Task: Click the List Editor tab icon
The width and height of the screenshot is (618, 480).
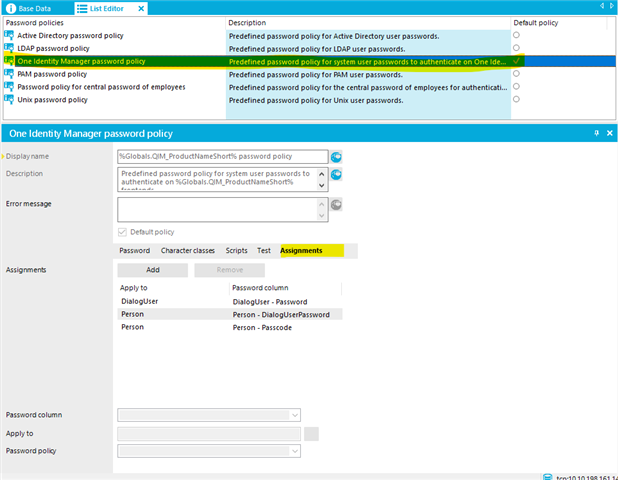Action: [x=82, y=8]
